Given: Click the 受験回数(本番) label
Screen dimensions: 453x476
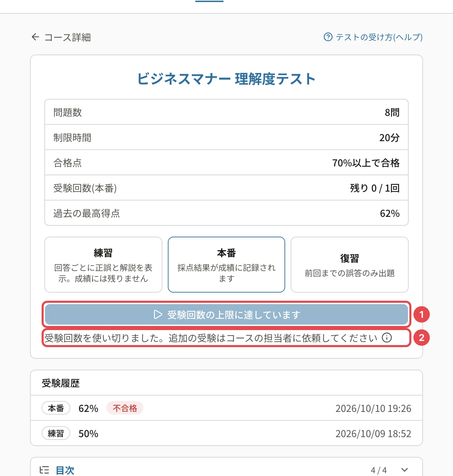Looking at the screenshot, I should click(85, 188).
